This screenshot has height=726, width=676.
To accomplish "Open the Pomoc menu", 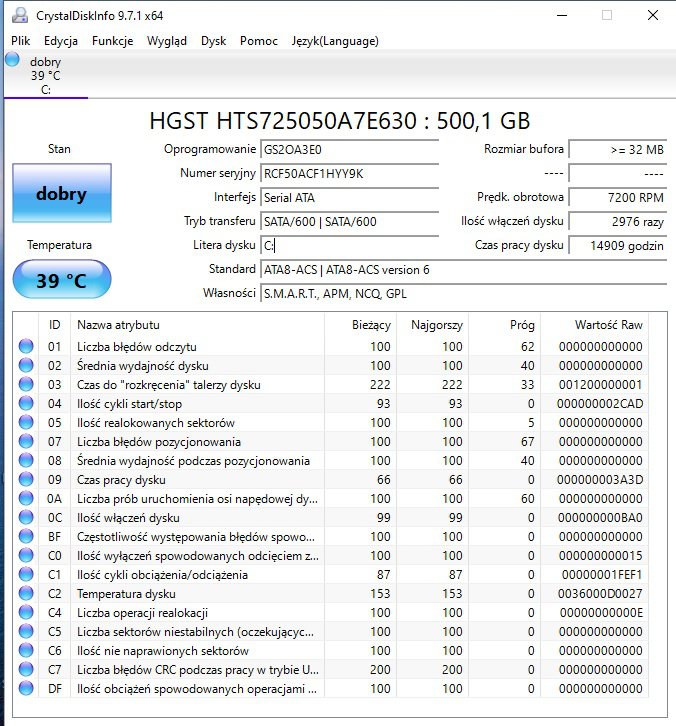I will click(x=258, y=41).
